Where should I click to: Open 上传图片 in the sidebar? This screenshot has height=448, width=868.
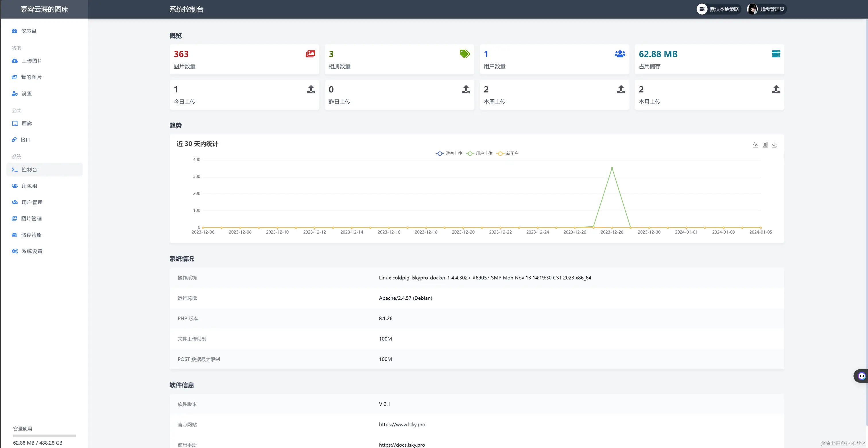coord(32,61)
